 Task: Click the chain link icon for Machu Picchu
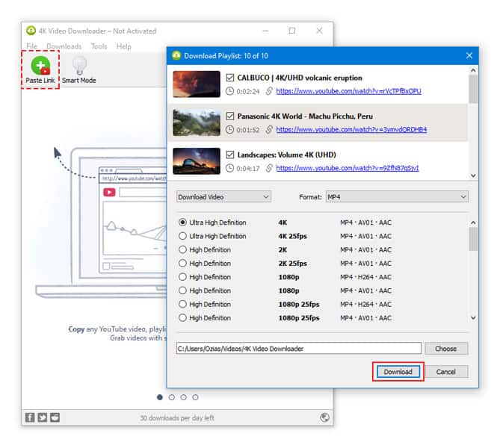click(x=269, y=129)
